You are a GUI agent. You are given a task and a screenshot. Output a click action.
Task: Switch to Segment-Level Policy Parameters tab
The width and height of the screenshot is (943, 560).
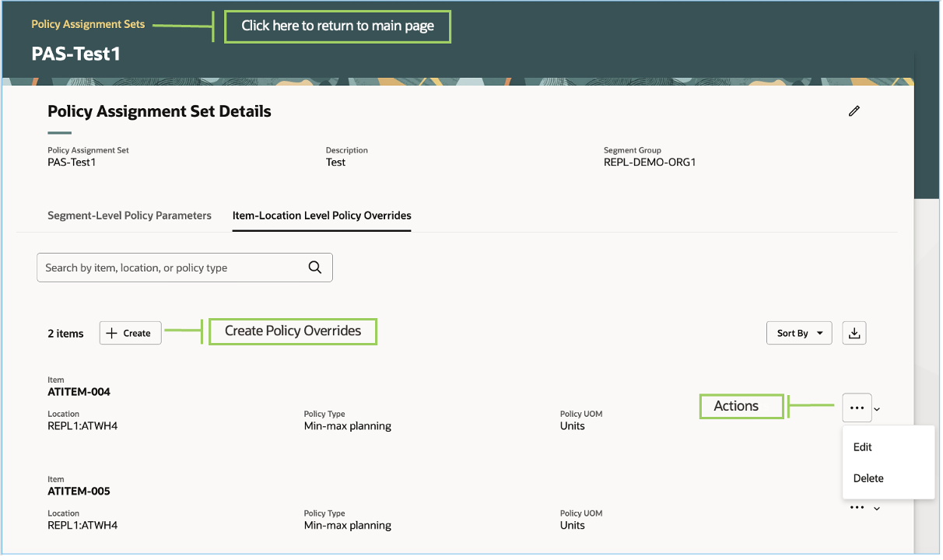(x=129, y=215)
